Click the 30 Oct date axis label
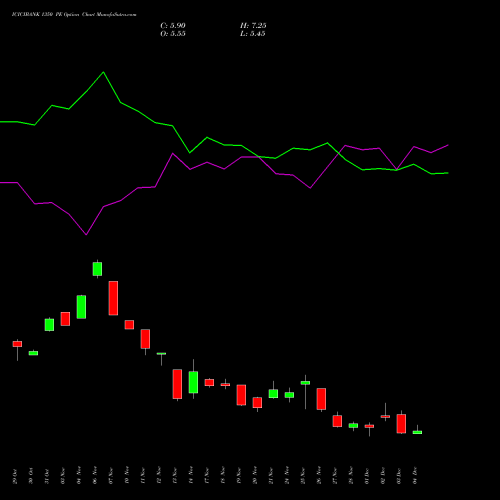500x500 pixels. (31, 476)
